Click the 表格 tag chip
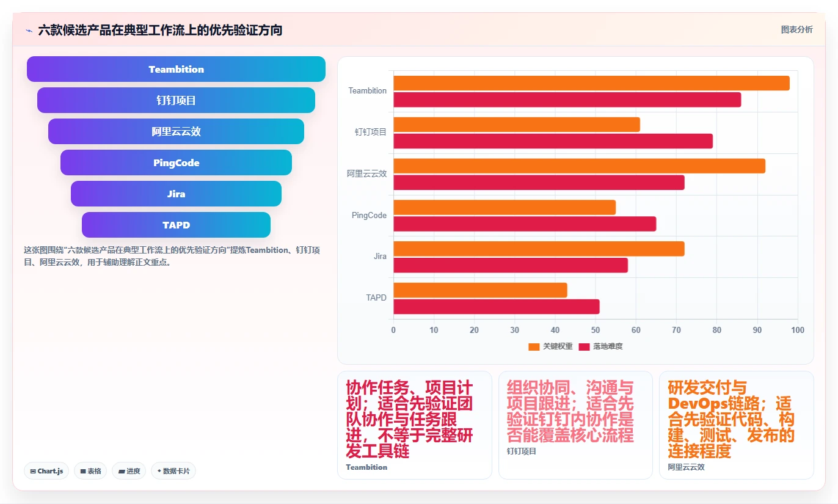 pyautogui.click(x=90, y=471)
